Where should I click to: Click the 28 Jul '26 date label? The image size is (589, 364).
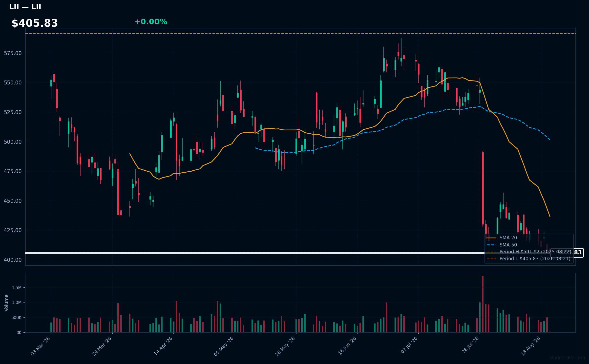pyautogui.click(x=470, y=345)
